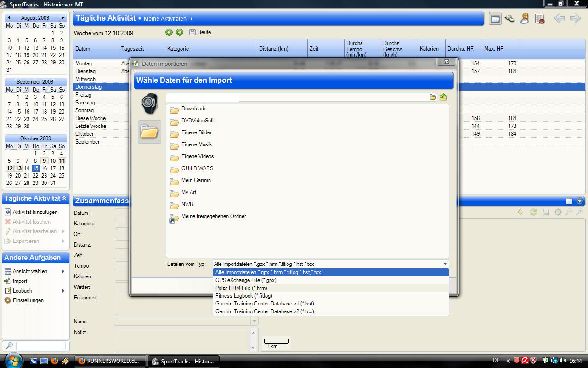This screenshot has height=368, width=588.
Task: Click the large folder file-import icon
Action: coord(149,132)
